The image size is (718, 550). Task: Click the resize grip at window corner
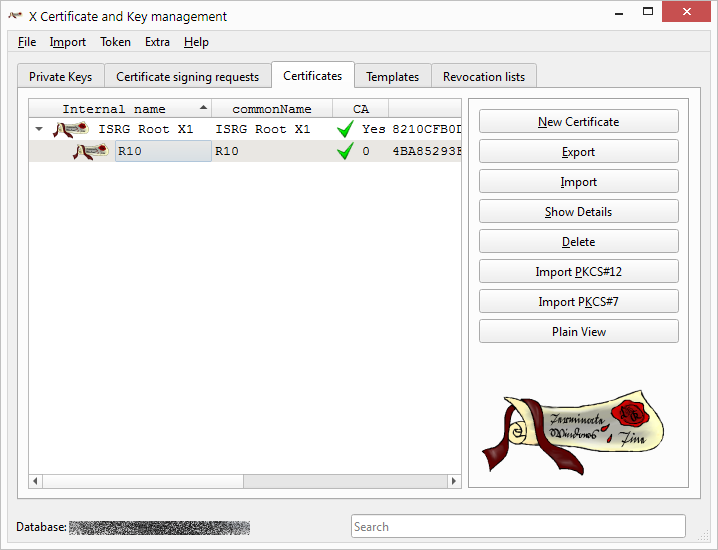tap(703, 535)
